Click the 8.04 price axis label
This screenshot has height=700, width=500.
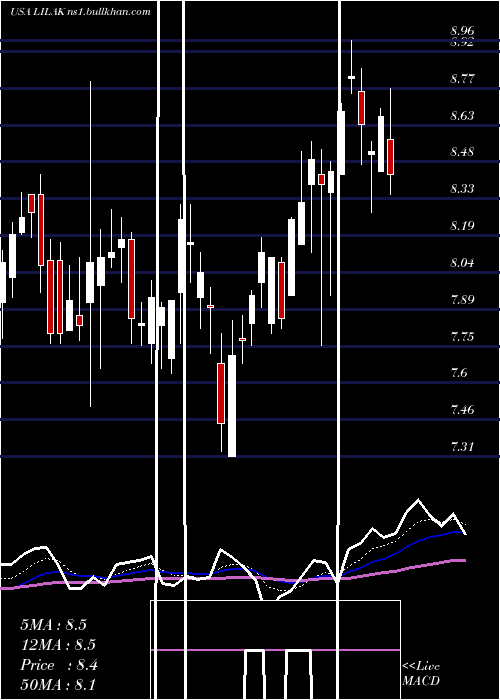pyautogui.click(x=462, y=262)
